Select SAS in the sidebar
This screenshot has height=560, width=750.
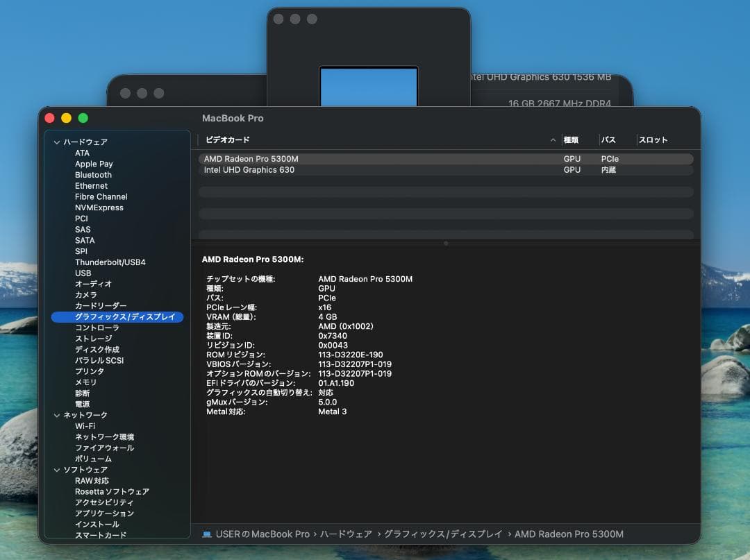tap(83, 230)
